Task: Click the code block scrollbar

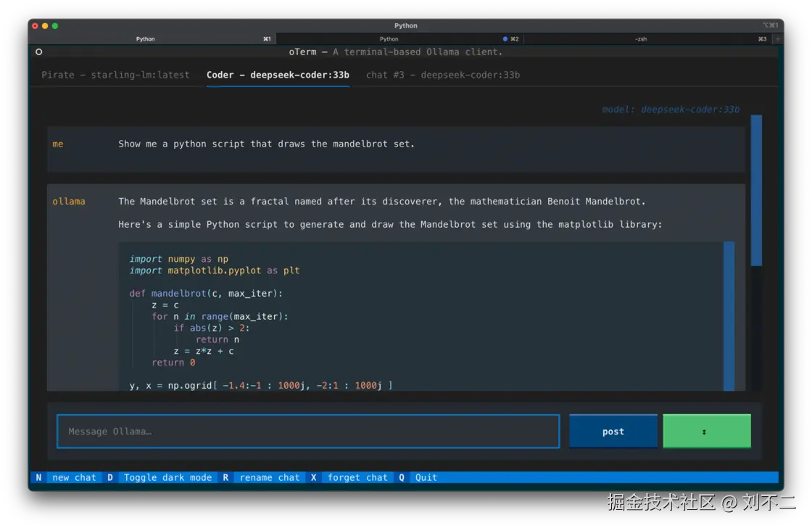Action: pyautogui.click(x=729, y=316)
